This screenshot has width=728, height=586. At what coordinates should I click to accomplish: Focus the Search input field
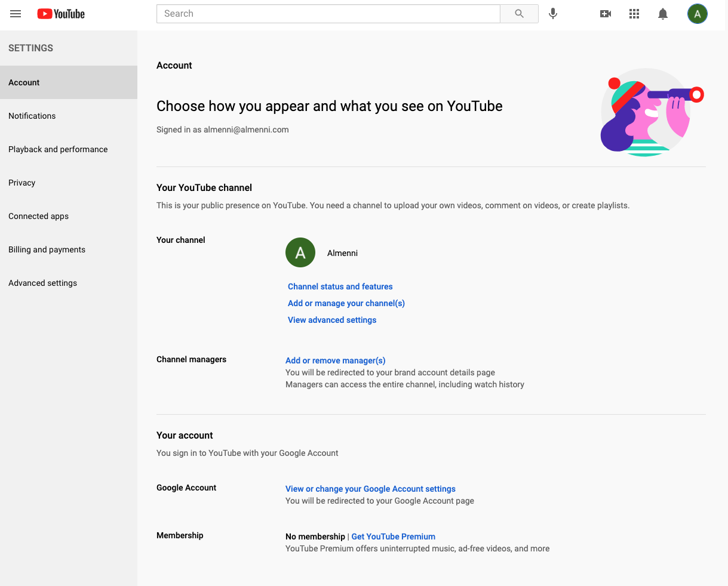coord(328,14)
